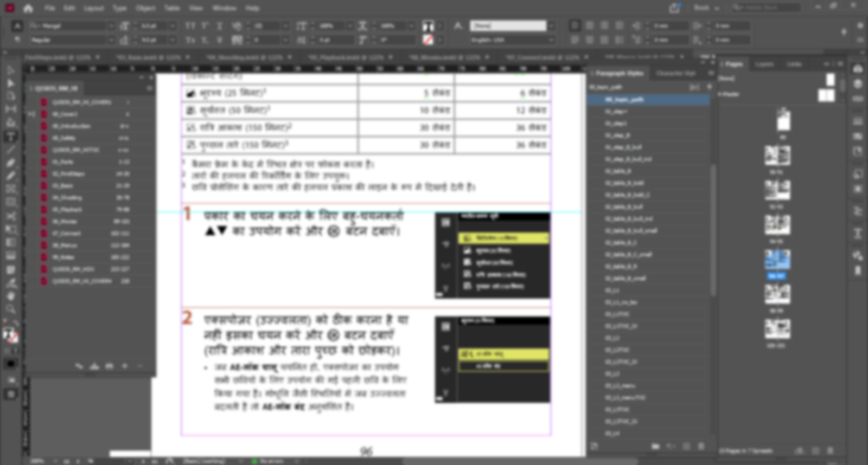
Task: Switch to the Layers panel tab
Action: [x=764, y=64]
